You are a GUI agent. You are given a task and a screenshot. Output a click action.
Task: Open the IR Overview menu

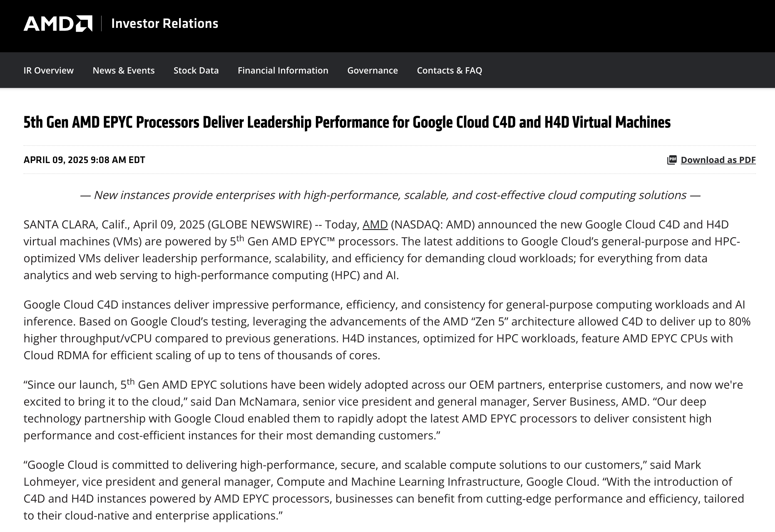pyautogui.click(x=48, y=70)
